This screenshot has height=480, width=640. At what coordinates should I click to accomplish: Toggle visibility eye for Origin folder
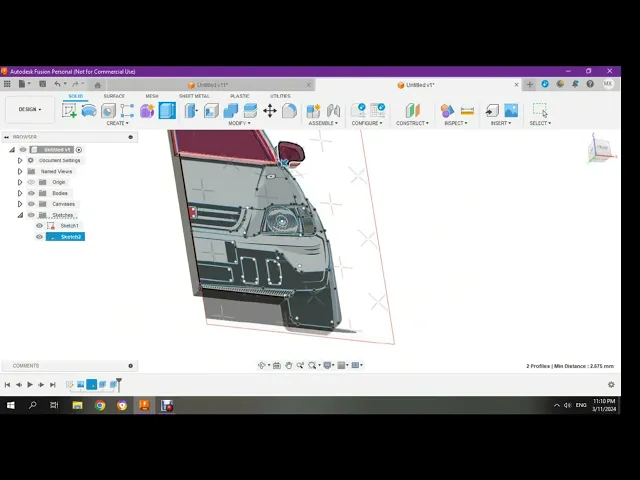(x=31, y=182)
